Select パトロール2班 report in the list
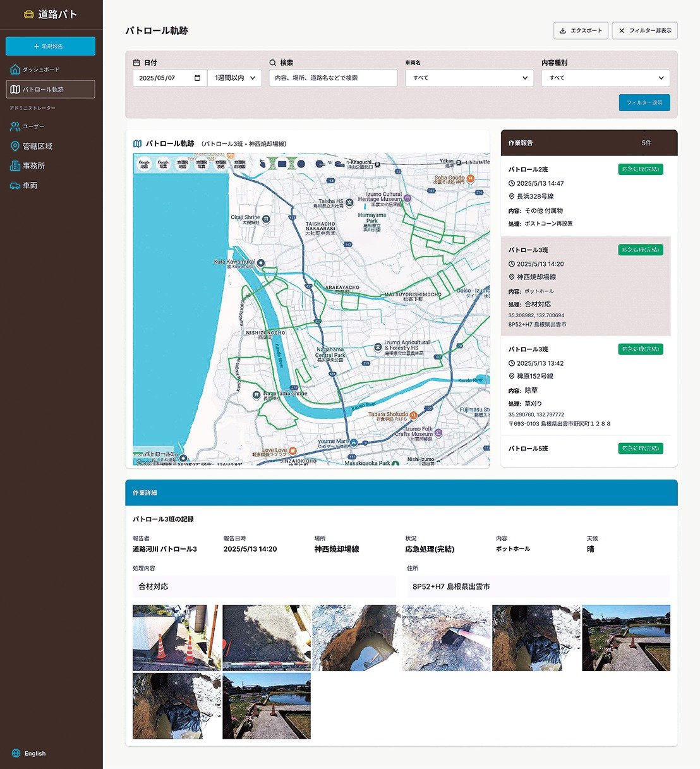The image size is (700, 769). pyautogui.click(x=585, y=196)
